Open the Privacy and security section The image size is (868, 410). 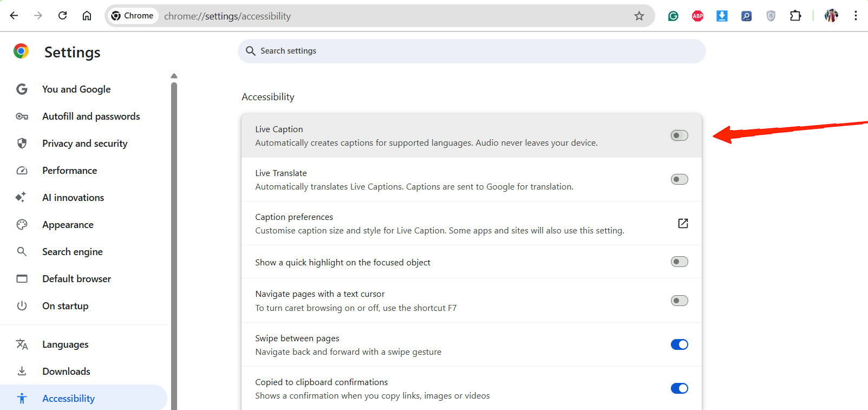click(84, 144)
